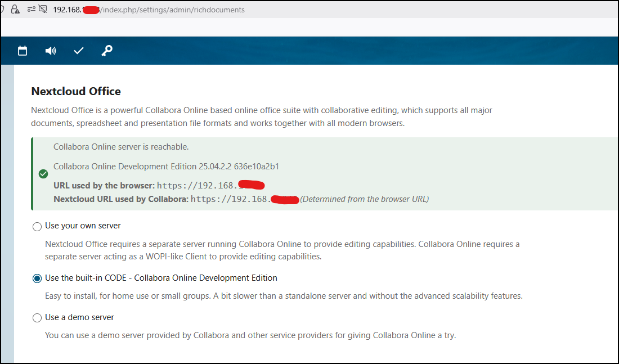The height and width of the screenshot is (364, 619).
Task: Open the Tasks checkmark icon in header
Action: tap(79, 51)
